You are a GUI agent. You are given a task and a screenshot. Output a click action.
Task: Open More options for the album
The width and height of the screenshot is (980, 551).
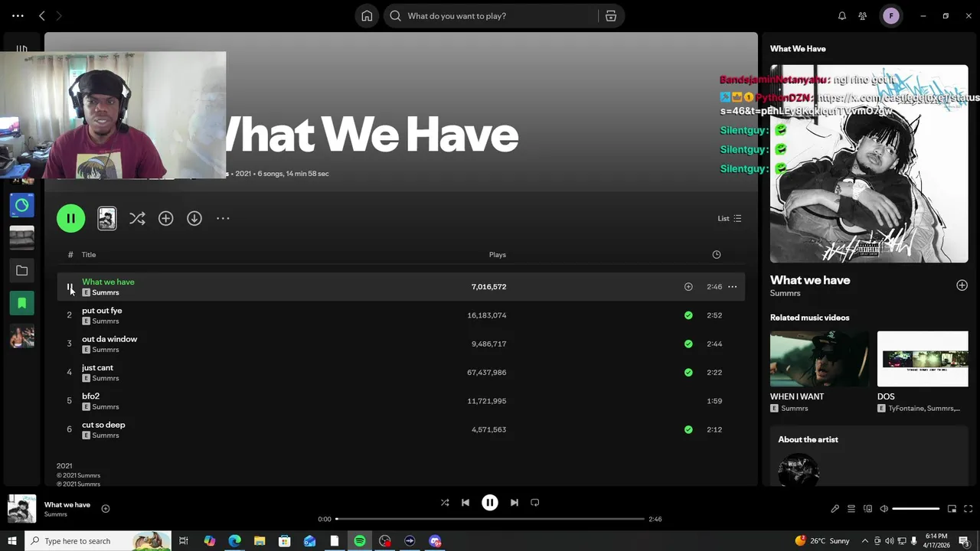(223, 219)
